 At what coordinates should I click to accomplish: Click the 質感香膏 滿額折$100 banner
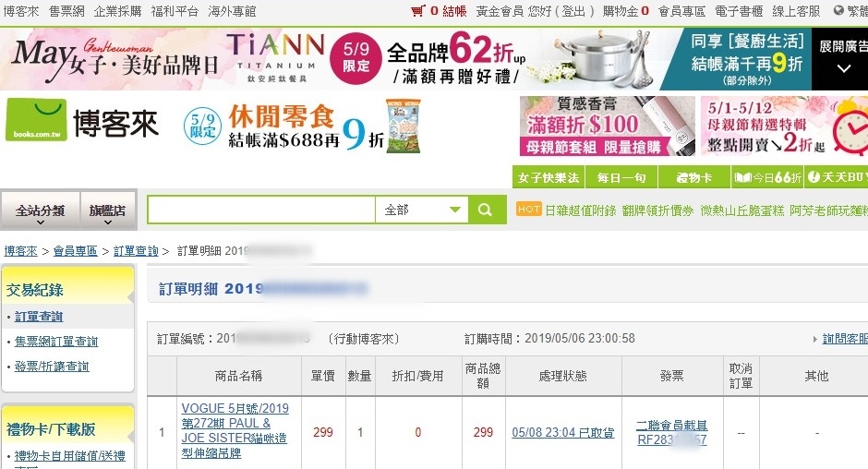[x=608, y=126]
